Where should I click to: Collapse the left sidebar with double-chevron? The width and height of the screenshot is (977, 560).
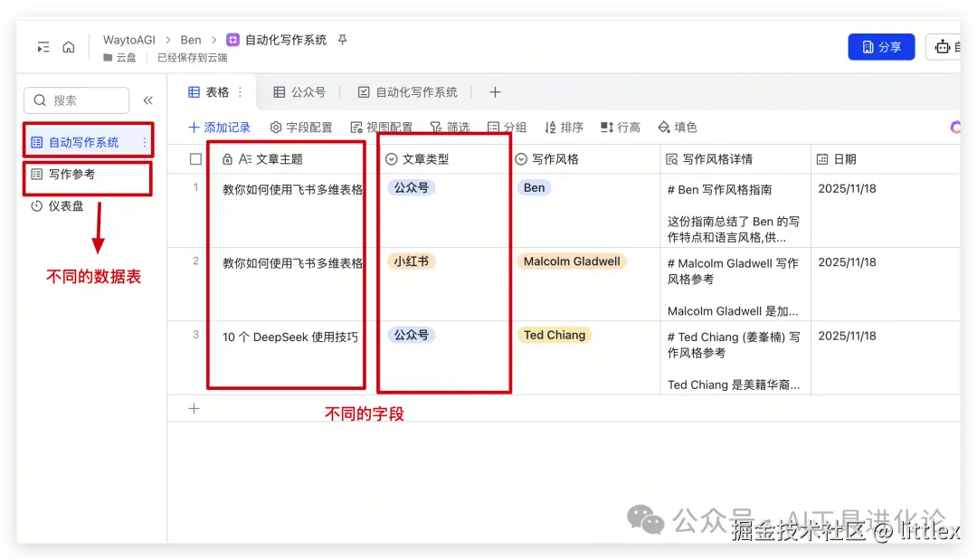point(149,100)
